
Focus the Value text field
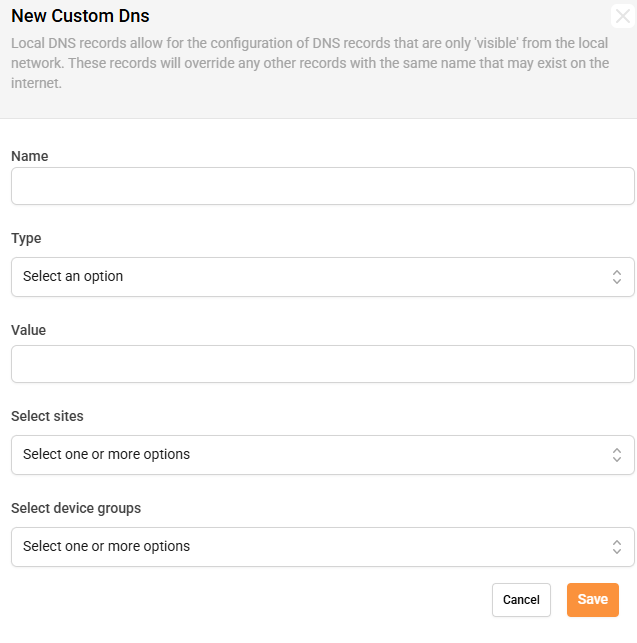click(322, 364)
